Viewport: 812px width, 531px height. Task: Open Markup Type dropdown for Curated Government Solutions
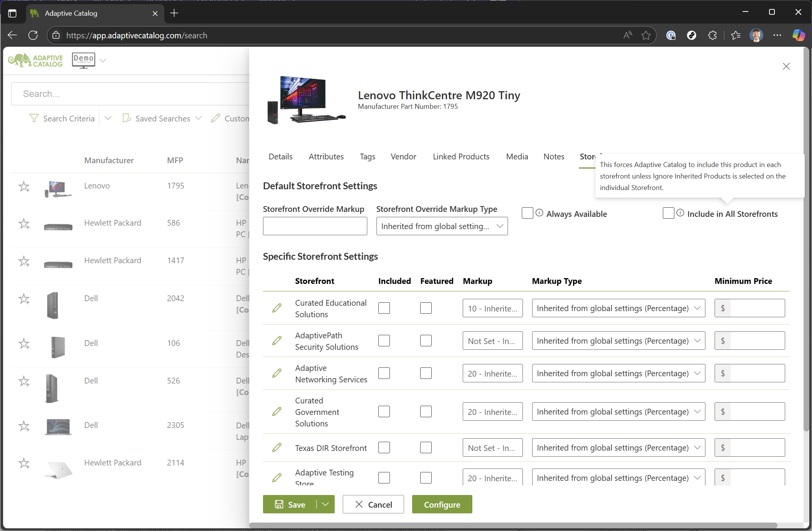[x=618, y=411]
